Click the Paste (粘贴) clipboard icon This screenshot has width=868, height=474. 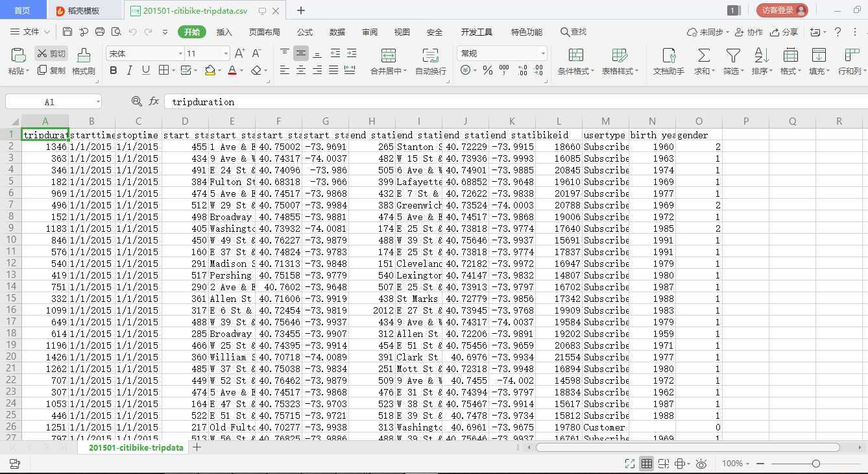click(18, 55)
